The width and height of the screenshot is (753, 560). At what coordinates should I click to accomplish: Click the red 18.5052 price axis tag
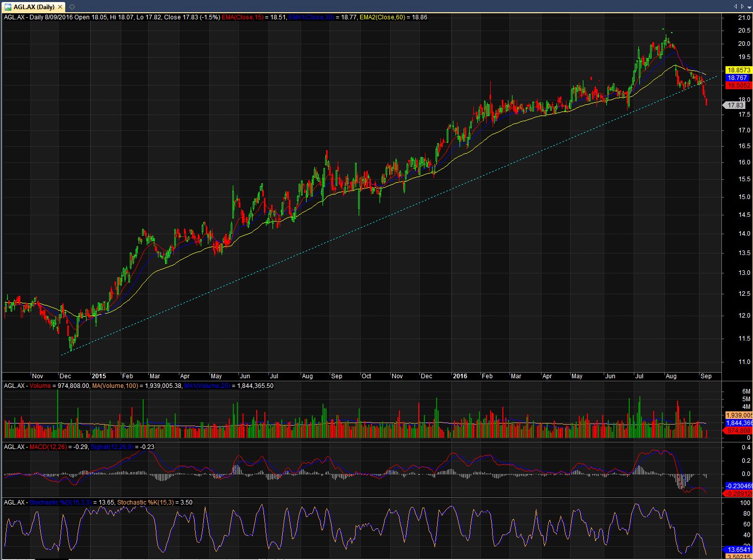[738, 86]
